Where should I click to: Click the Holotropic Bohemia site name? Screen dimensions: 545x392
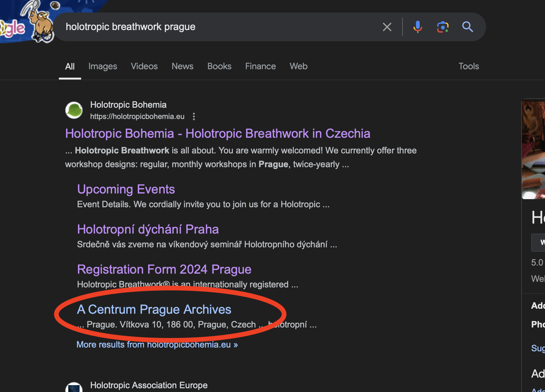click(128, 105)
